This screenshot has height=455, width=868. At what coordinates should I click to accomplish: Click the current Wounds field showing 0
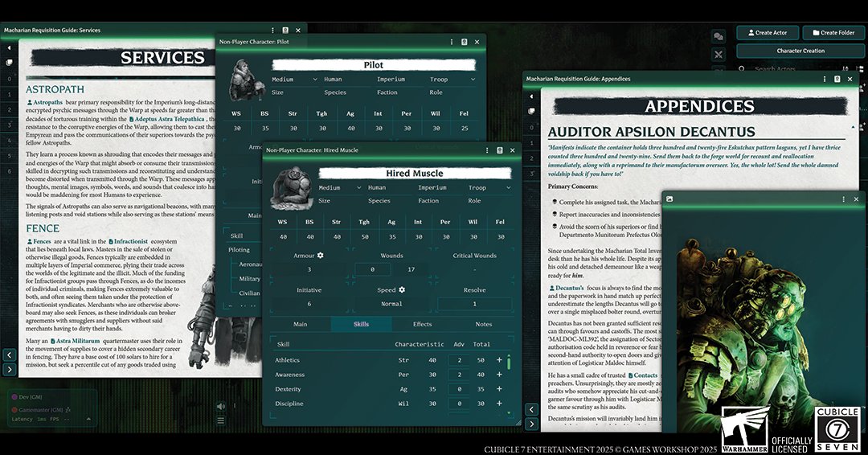373,269
